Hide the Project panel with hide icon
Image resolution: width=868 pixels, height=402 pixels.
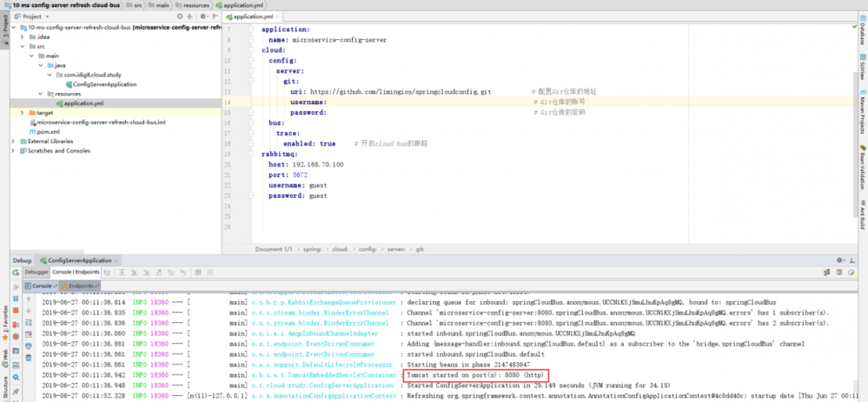pos(215,16)
